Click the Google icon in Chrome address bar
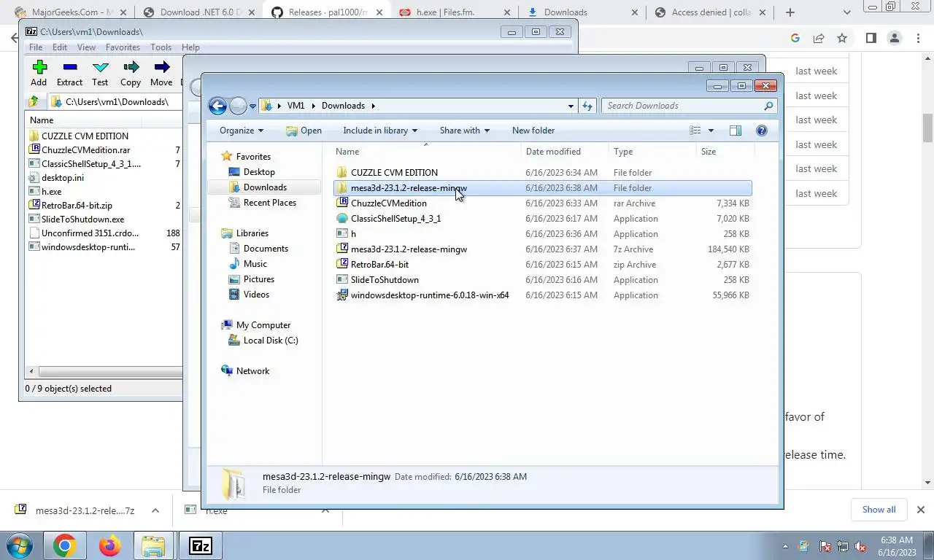The width and height of the screenshot is (934, 560). [795, 39]
